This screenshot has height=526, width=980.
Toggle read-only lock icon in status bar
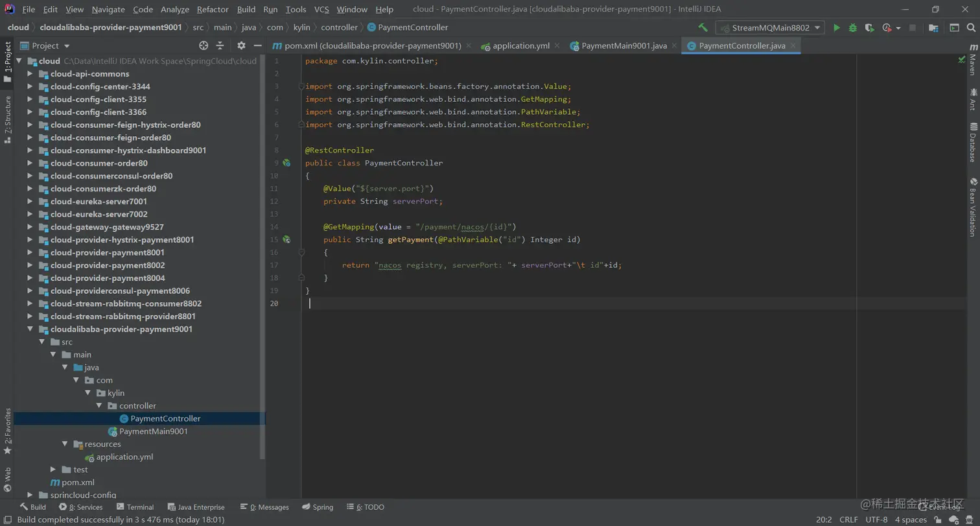click(938, 520)
